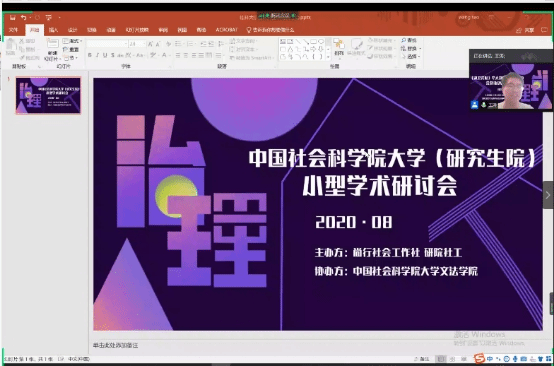Toggle Italic formatting button
Screen dimensions: 554x366
tap(97, 55)
